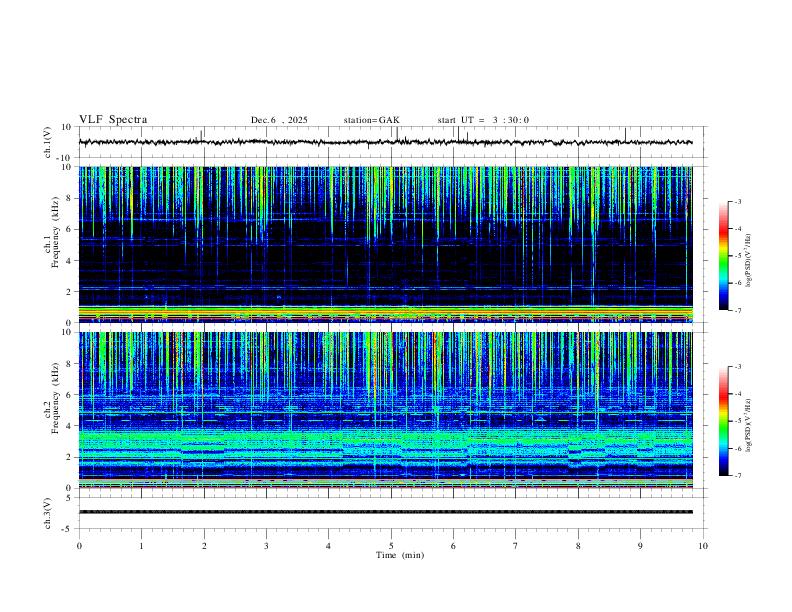Screen dimensions: 792x612
Task: Click time axis tick label "0"
Action: 79,546
